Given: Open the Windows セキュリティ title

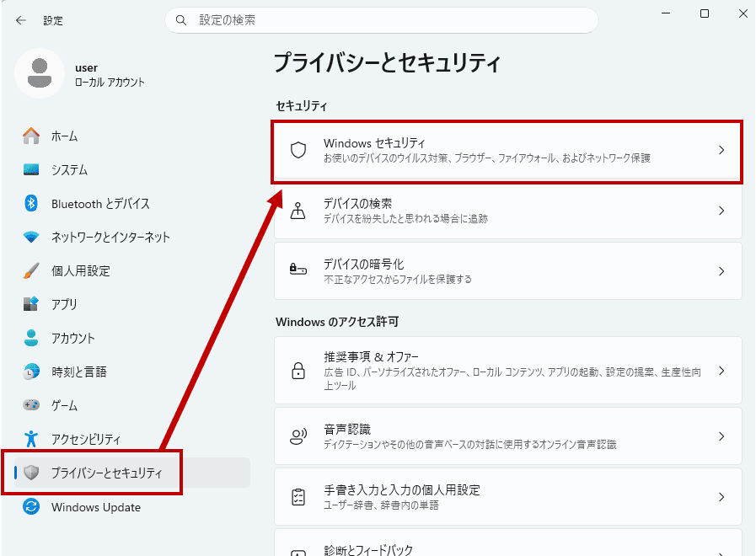Looking at the screenshot, I should pyautogui.click(x=374, y=143).
